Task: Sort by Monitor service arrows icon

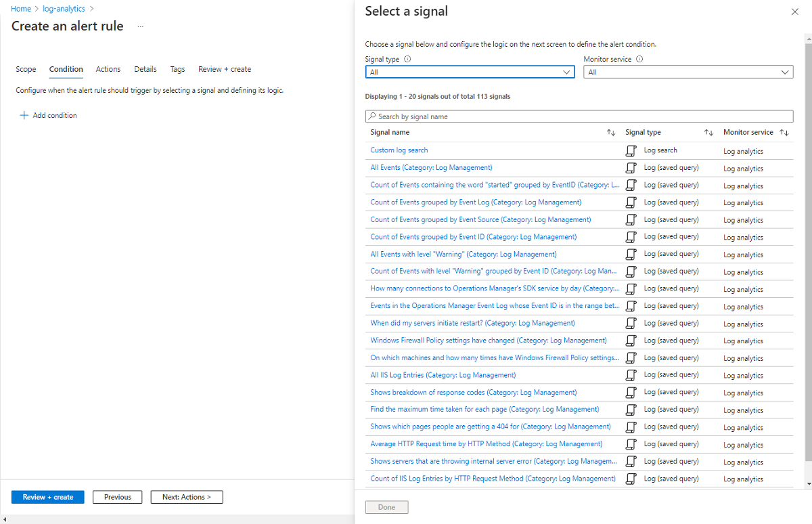Action: pyautogui.click(x=784, y=133)
